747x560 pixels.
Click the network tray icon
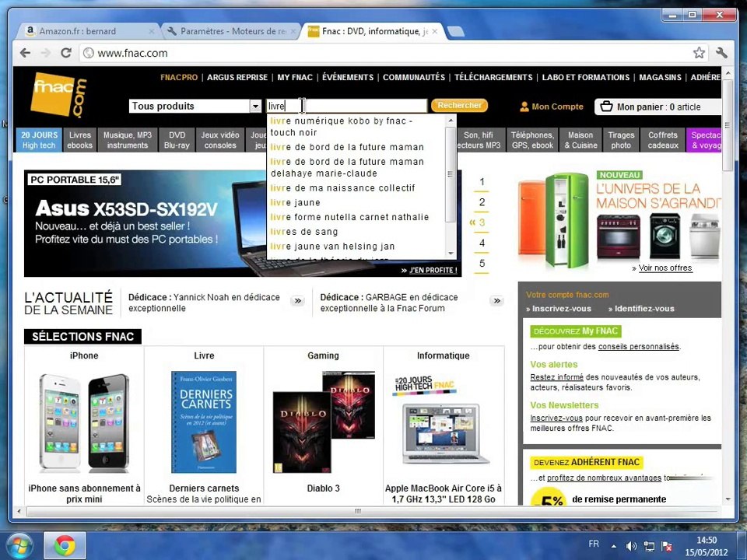(x=649, y=546)
